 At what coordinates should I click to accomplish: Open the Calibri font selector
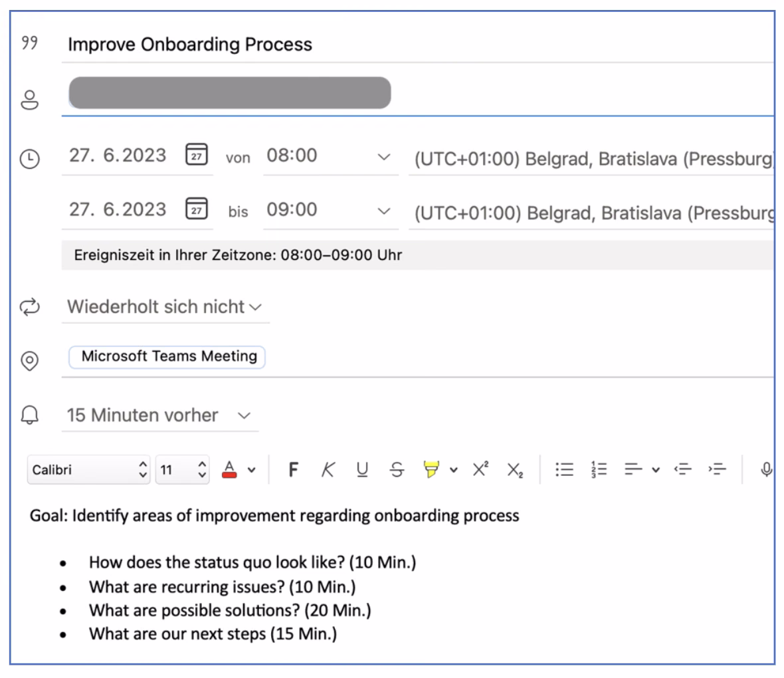tap(88, 469)
